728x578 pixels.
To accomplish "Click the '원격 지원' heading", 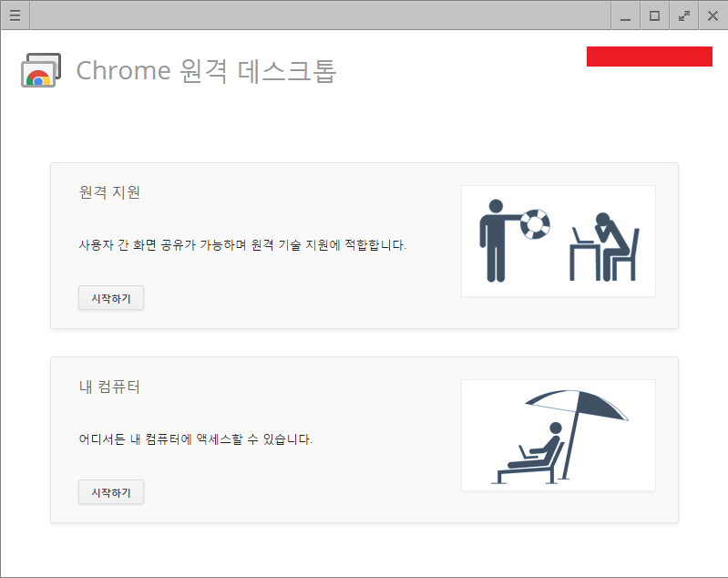I will [109, 191].
